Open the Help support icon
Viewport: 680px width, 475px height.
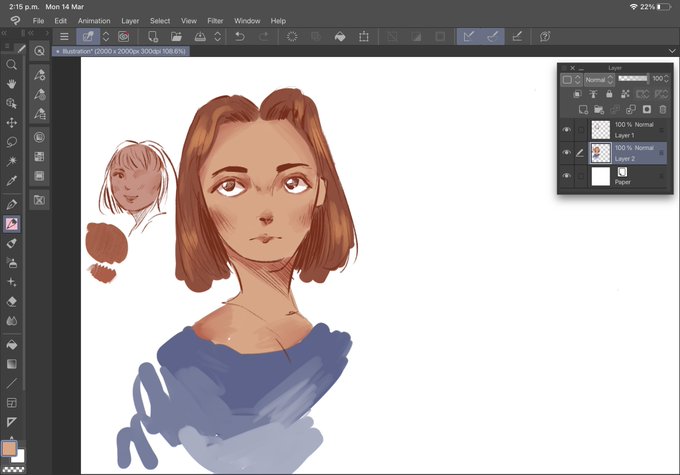point(545,37)
